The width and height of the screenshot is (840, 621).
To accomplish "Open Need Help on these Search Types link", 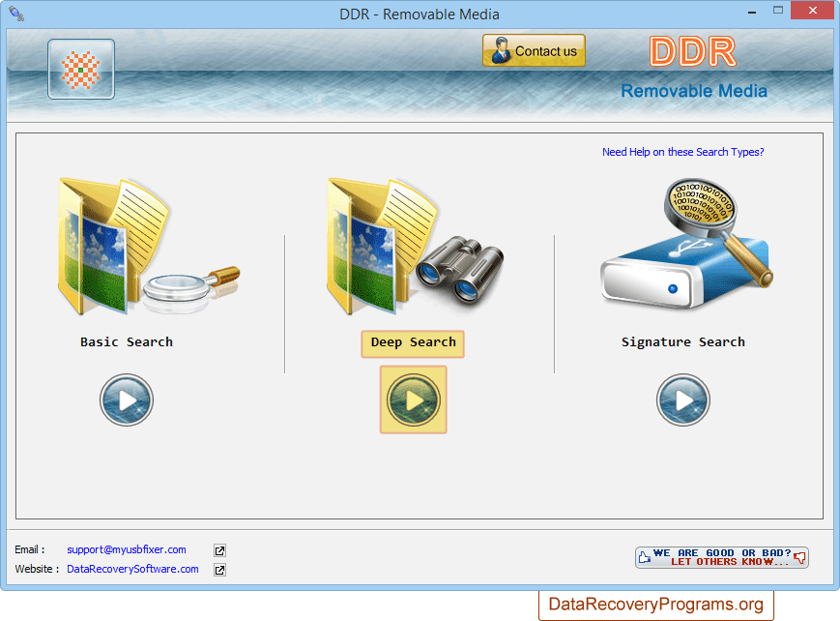I will [683, 152].
